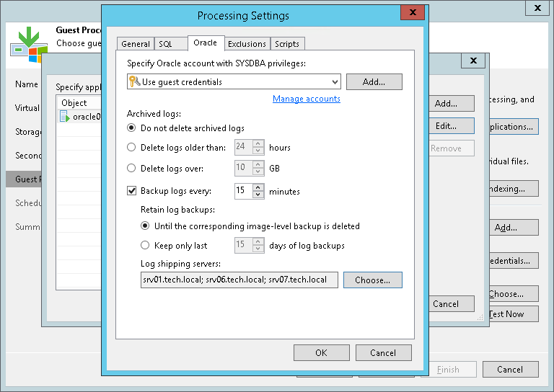Open the Oracle account credentials dropdown
This screenshot has width=554, height=392.
click(x=234, y=81)
